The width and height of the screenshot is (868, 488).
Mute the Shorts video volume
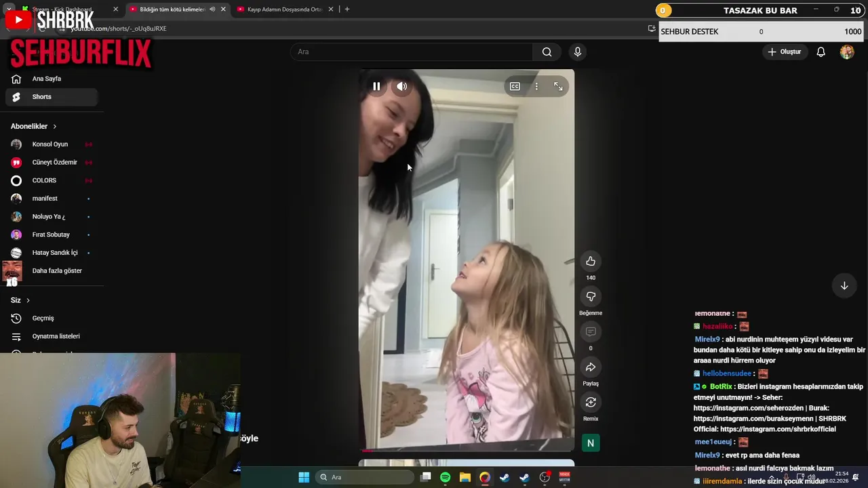(x=402, y=86)
